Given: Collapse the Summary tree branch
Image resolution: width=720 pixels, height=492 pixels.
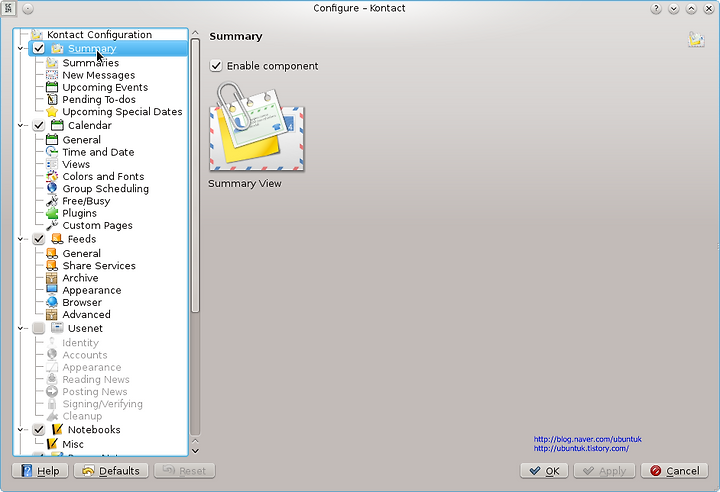Looking at the screenshot, I should pos(20,48).
